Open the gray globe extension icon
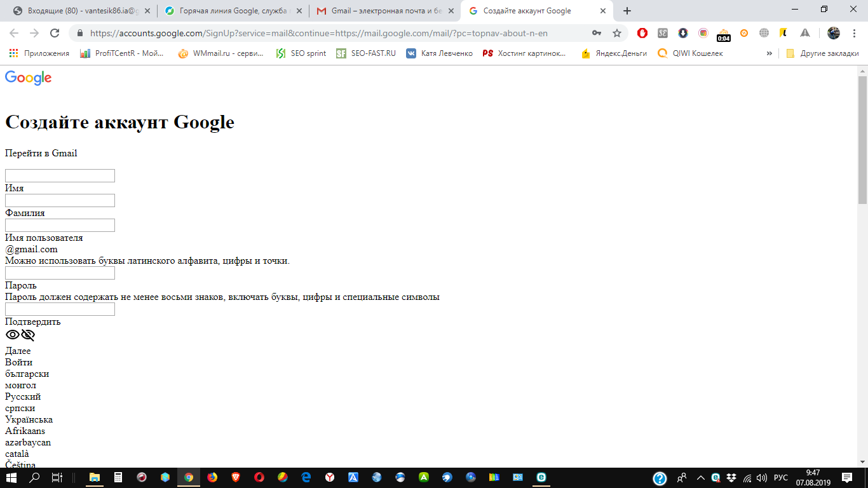 (x=764, y=33)
